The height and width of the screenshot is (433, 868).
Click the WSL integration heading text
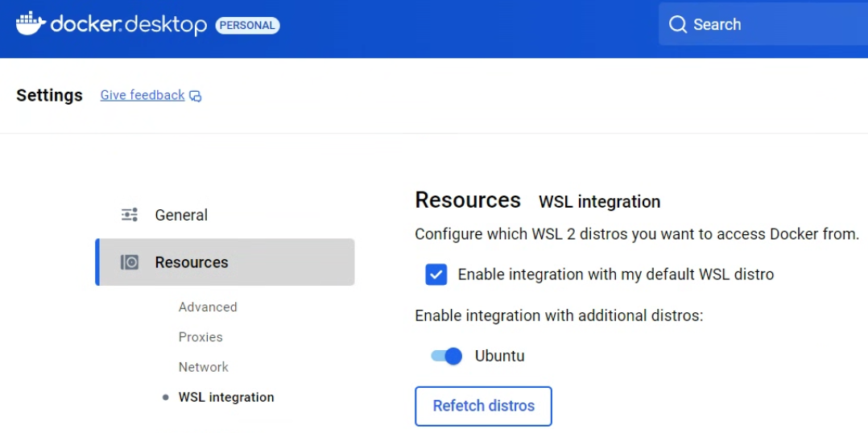coord(600,202)
